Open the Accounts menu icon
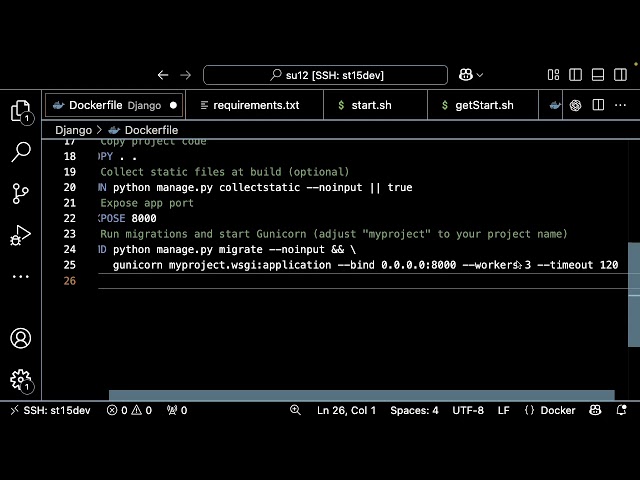 pos(20,338)
